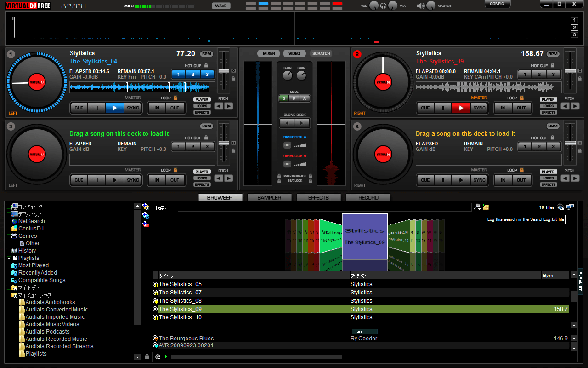
Task: Select waveform view number 2 button
Action: click(x=574, y=28)
